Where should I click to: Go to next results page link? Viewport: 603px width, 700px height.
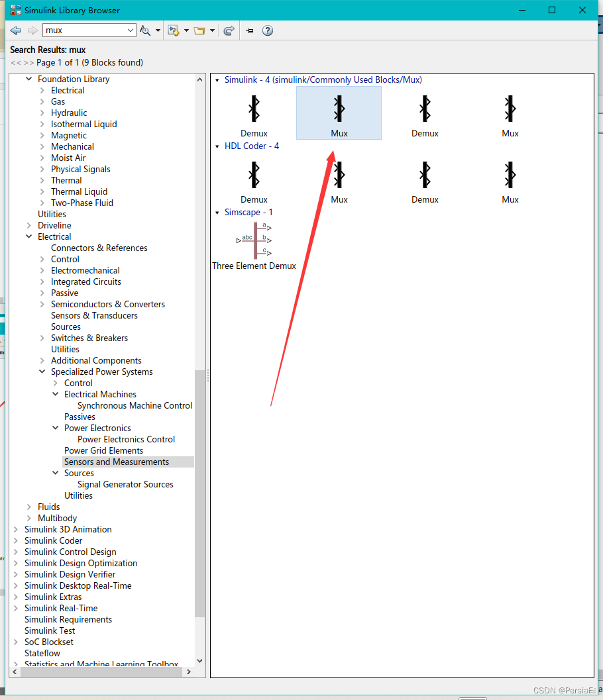point(28,63)
